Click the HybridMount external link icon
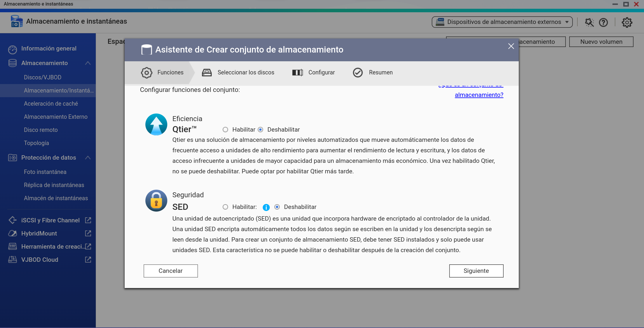The height and width of the screenshot is (328, 644). point(88,233)
